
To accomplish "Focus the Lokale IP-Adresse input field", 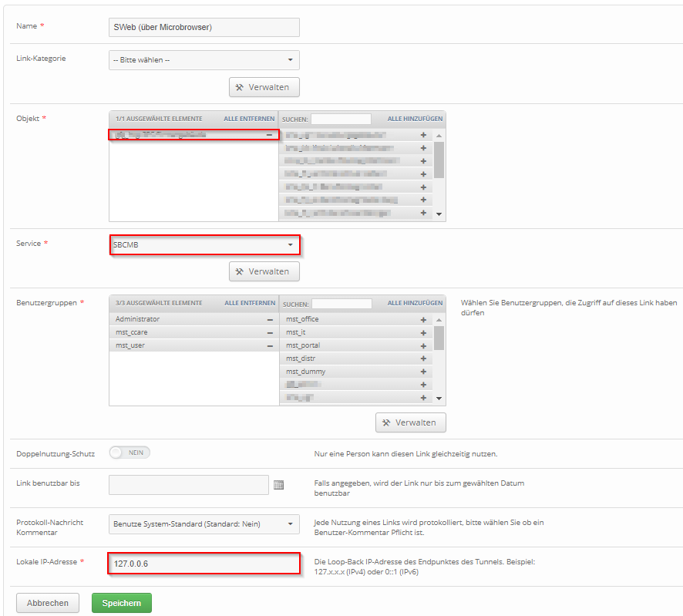I will 204,564.
